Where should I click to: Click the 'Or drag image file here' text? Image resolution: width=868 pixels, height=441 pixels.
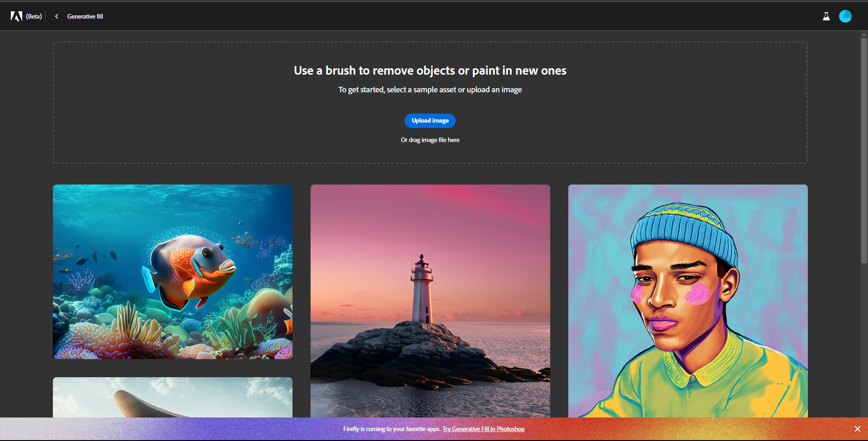click(430, 140)
